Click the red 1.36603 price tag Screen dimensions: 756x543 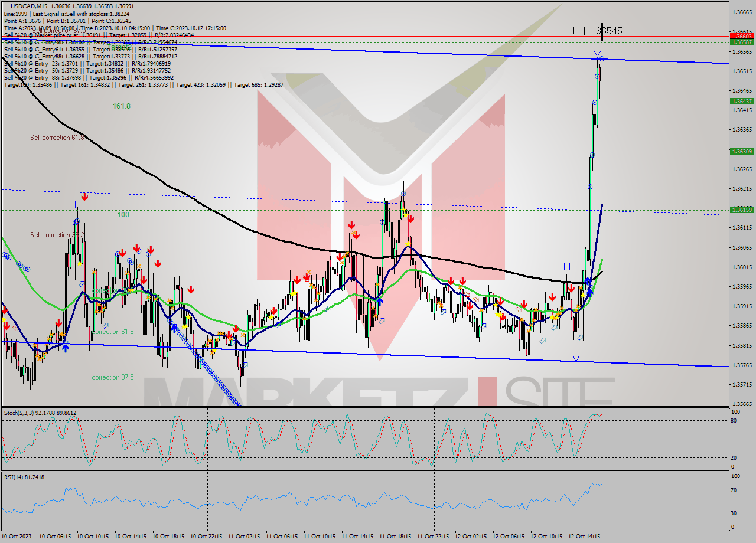[741, 37]
